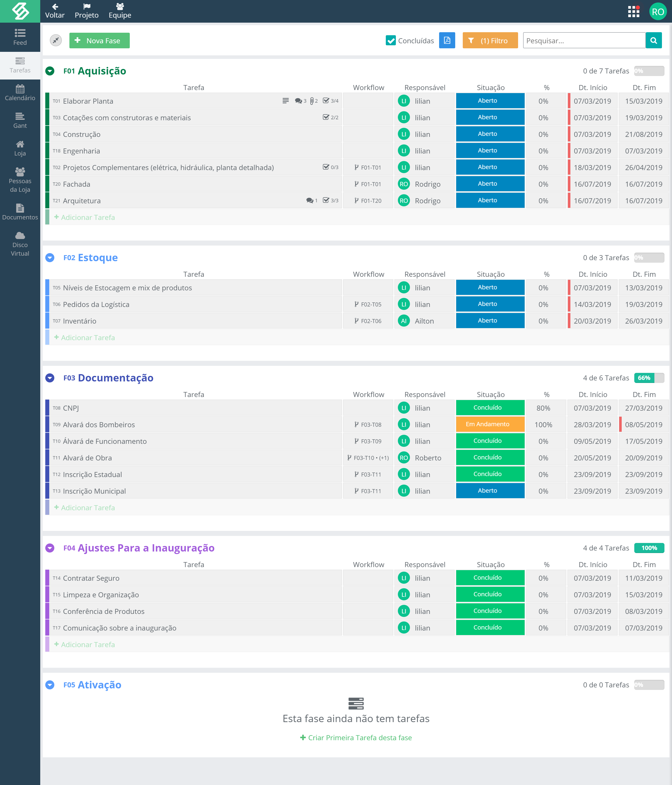Screen dimensions: 672x785
Task: Add task to Estoque via Adicionar Tarefa
Action: pos(85,338)
